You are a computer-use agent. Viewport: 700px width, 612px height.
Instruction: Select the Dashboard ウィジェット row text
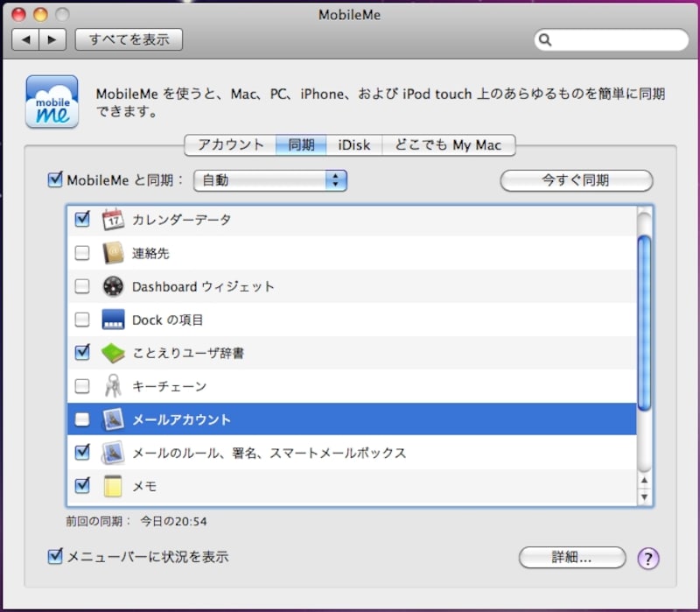(x=203, y=287)
